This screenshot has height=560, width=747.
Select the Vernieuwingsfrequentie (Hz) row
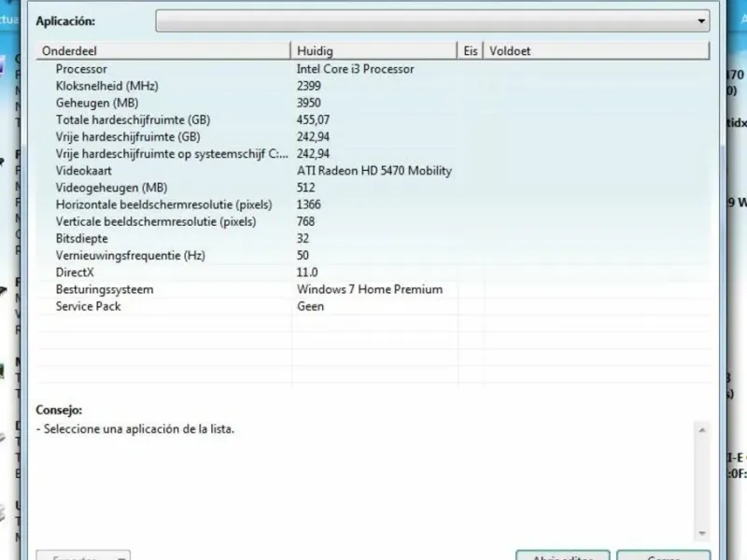pos(373,256)
